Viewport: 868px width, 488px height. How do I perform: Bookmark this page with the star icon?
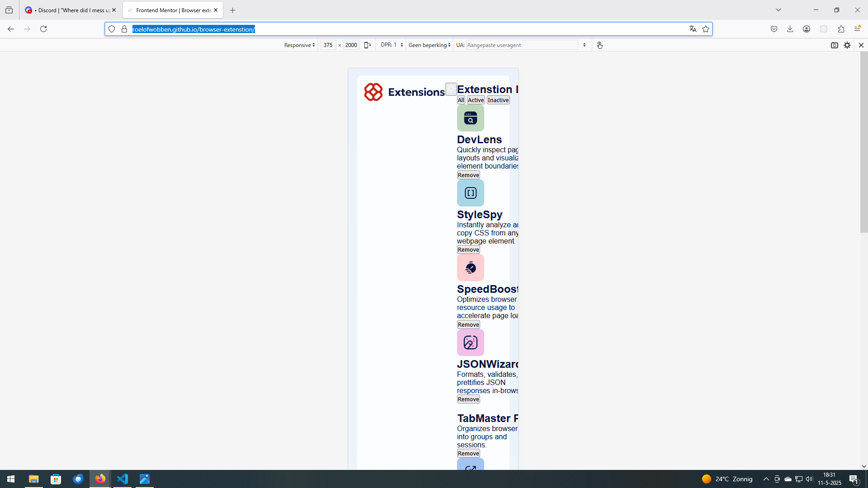click(706, 29)
